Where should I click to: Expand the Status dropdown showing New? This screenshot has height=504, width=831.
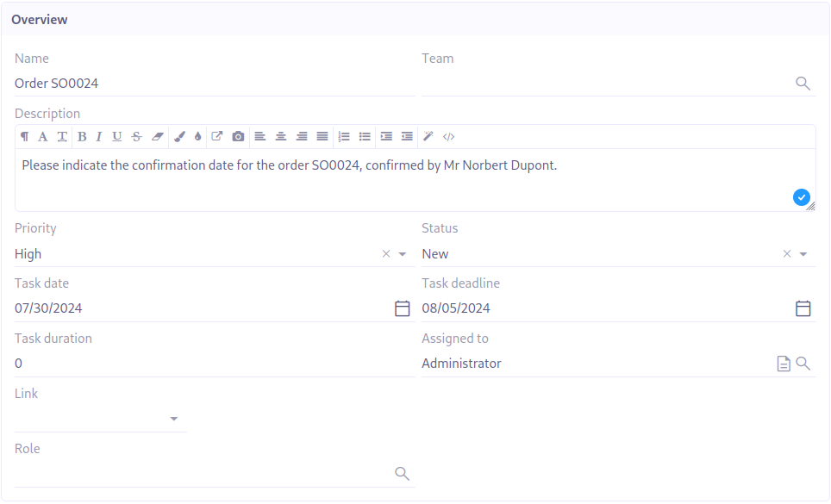coord(802,253)
